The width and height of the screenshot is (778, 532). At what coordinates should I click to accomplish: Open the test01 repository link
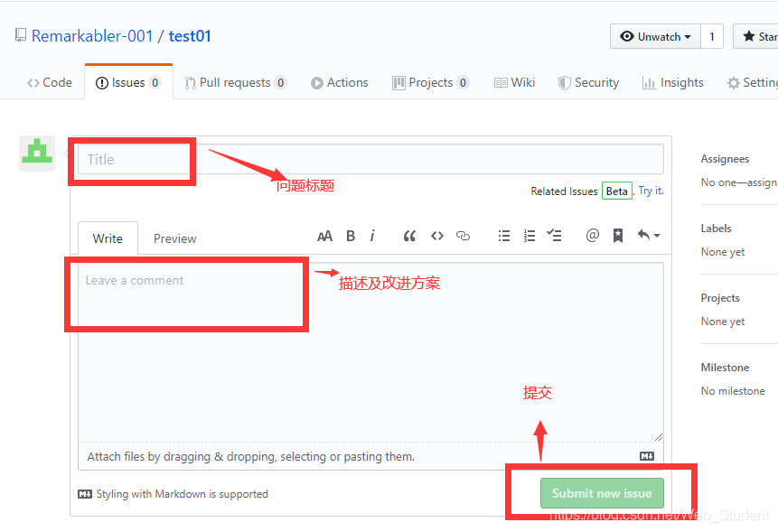[190, 36]
